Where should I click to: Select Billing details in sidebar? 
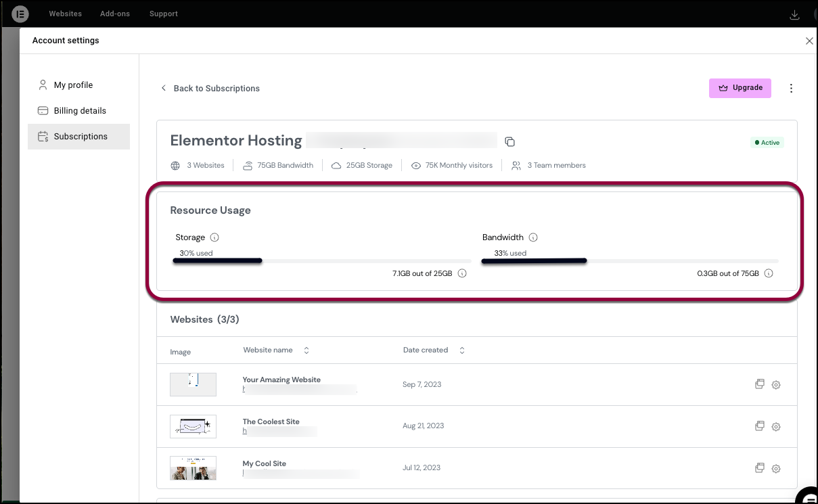(78, 111)
